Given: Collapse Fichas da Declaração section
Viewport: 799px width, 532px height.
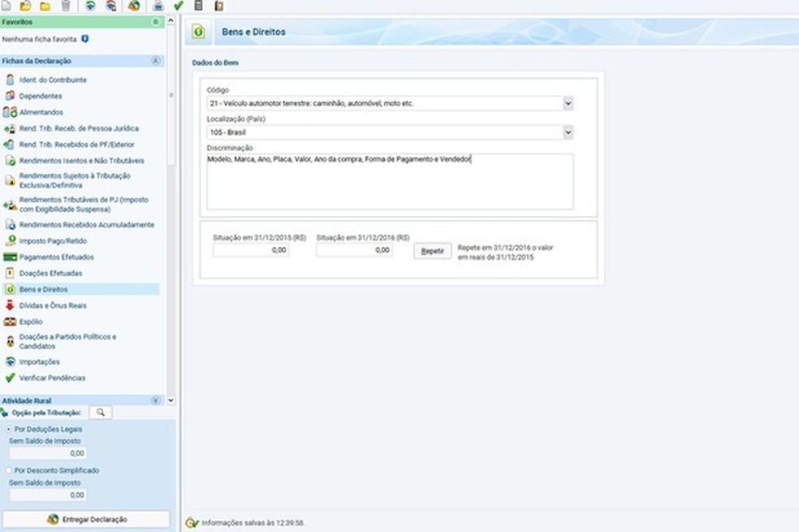Looking at the screenshot, I should click(x=155, y=61).
